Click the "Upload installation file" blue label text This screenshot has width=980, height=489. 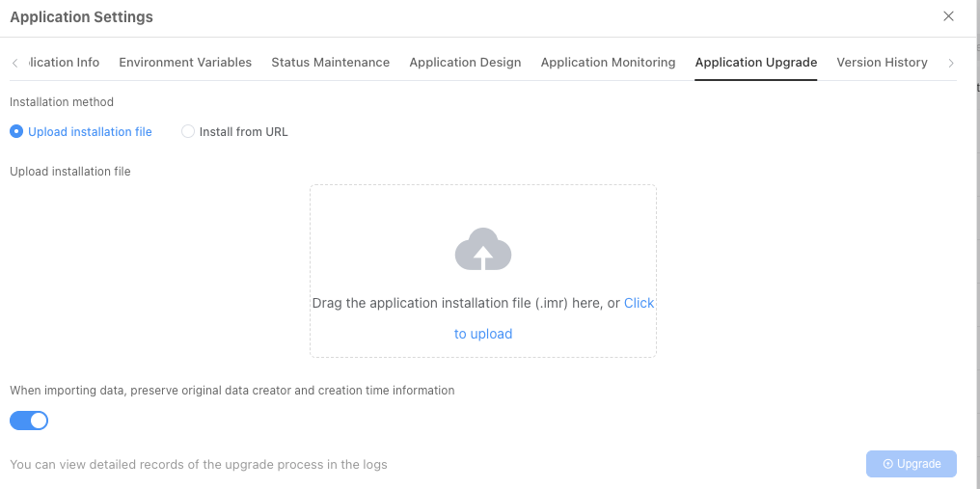pyautogui.click(x=90, y=132)
